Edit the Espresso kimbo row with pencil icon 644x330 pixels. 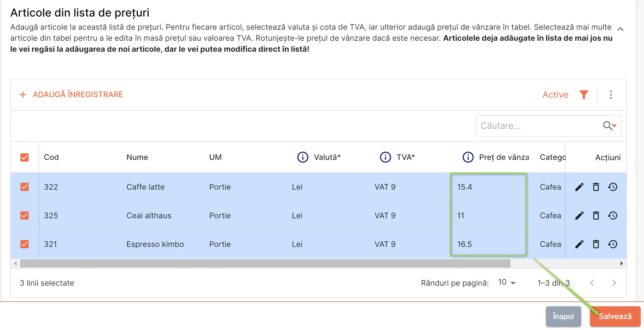pos(579,244)
